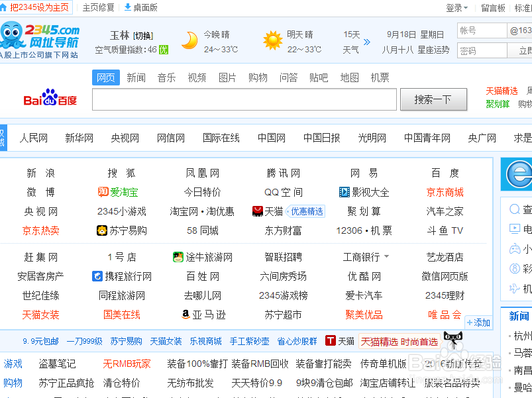The width and height of the screenshot is (532, 398).
Task: Click the red T 天猫 icon in promo bar
Action: coord(330,340)
